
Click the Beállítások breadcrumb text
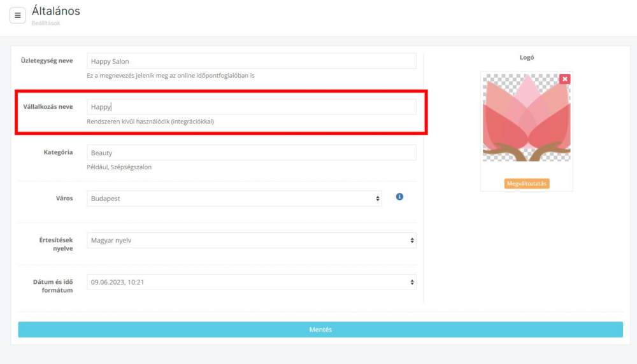tap(46, 23)
